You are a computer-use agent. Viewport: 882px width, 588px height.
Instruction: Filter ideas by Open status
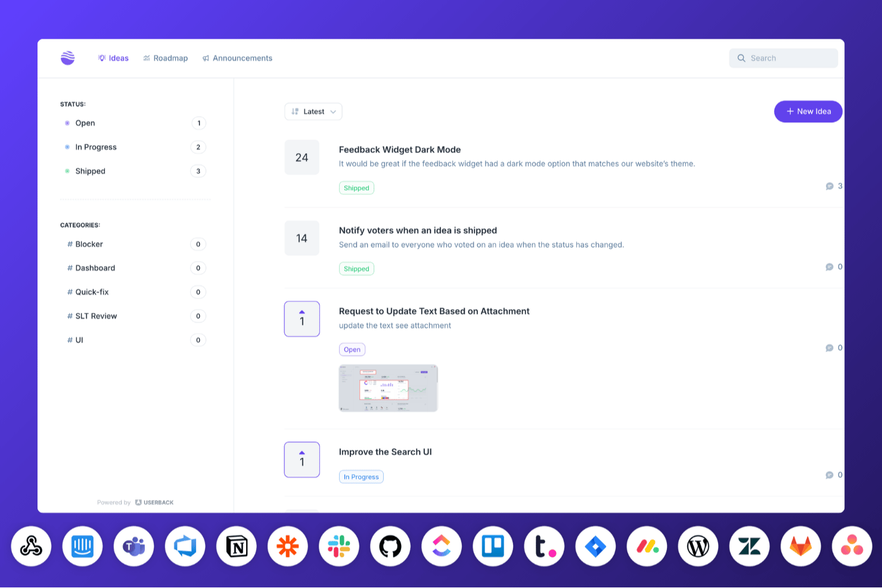point(135,123)
